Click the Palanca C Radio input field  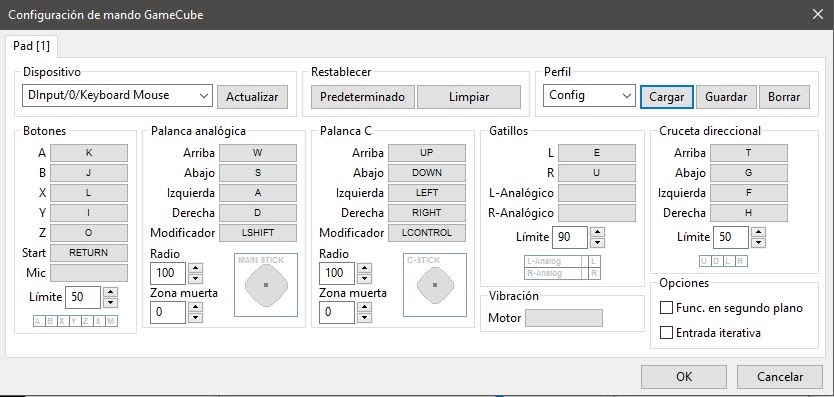click(337, 274)
